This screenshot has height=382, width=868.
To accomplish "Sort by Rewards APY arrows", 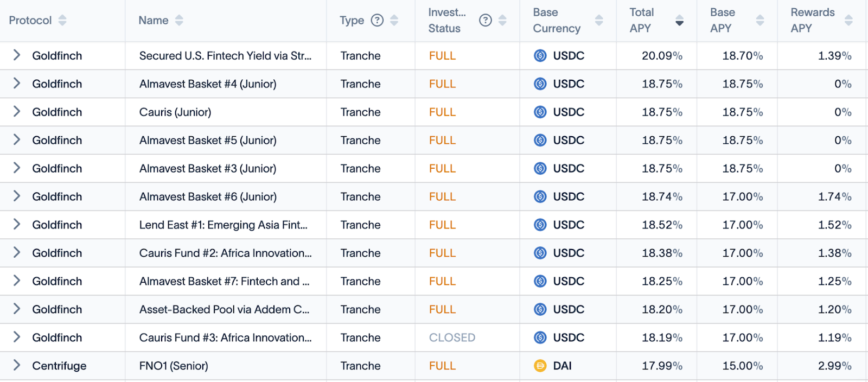I will click(x=848, y=20).
